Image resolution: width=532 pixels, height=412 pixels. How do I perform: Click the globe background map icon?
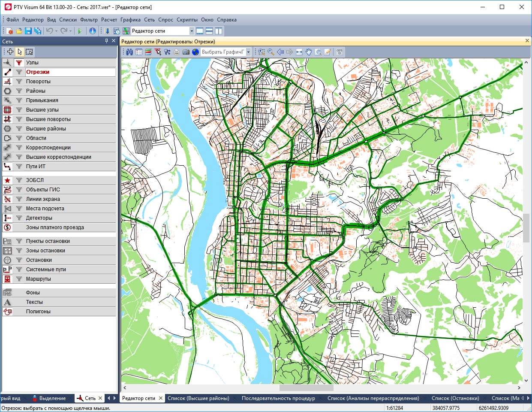(195, 52)
